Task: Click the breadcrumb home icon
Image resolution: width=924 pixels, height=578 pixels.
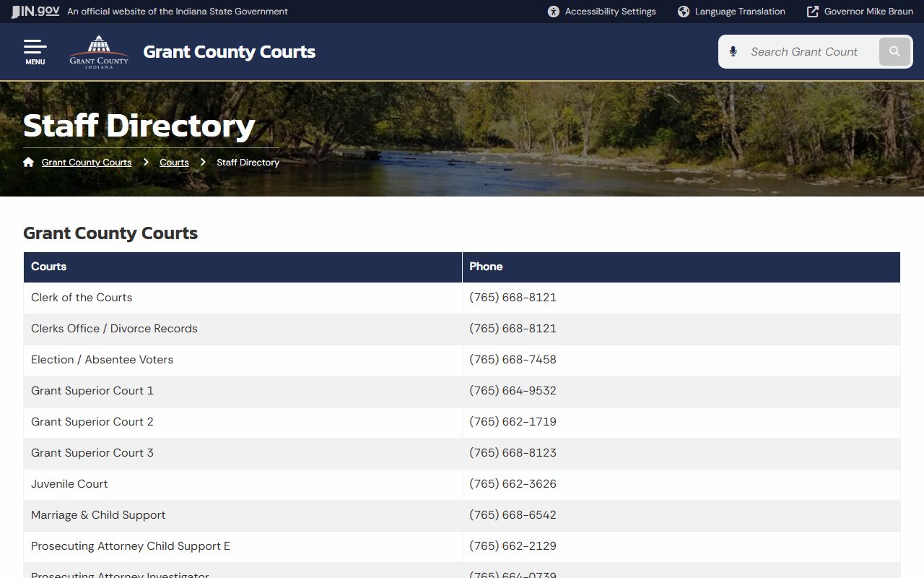Action: pos(28,162)
